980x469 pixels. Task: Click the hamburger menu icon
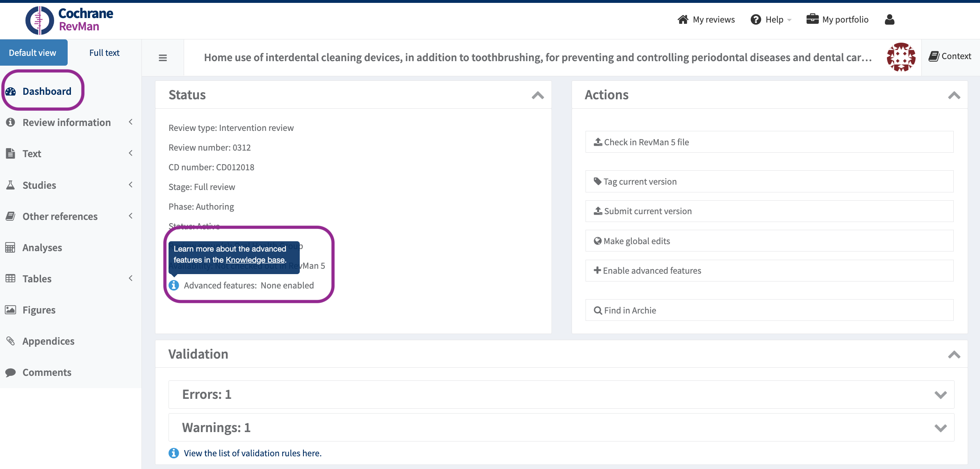163,58
